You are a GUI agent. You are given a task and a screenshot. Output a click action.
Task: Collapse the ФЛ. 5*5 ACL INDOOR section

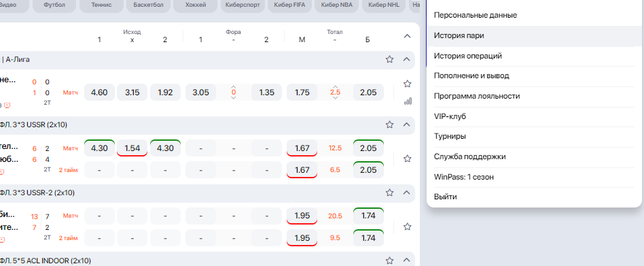coord(407,261)
